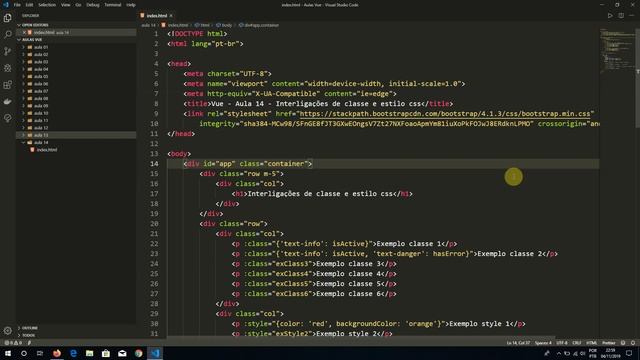Click the Prettier status bar item
The height and width of the screenshot is (360, 640).
pos(608,343)
